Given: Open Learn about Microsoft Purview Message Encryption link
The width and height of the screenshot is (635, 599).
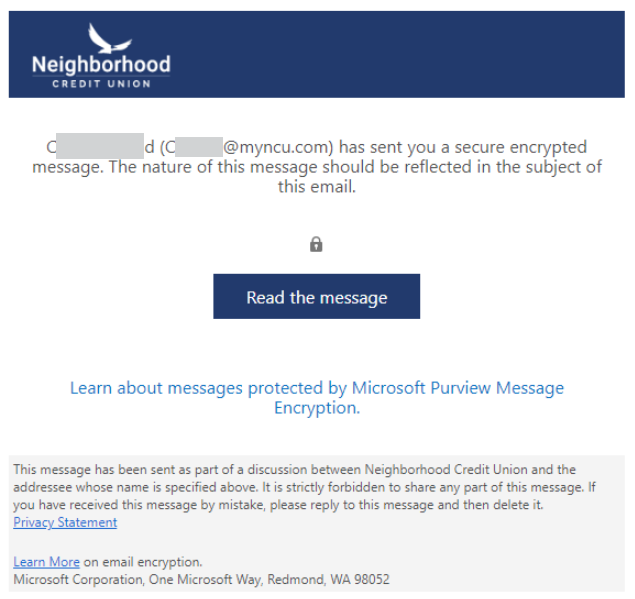Looking at the screenshot, I should coord(317,397).
